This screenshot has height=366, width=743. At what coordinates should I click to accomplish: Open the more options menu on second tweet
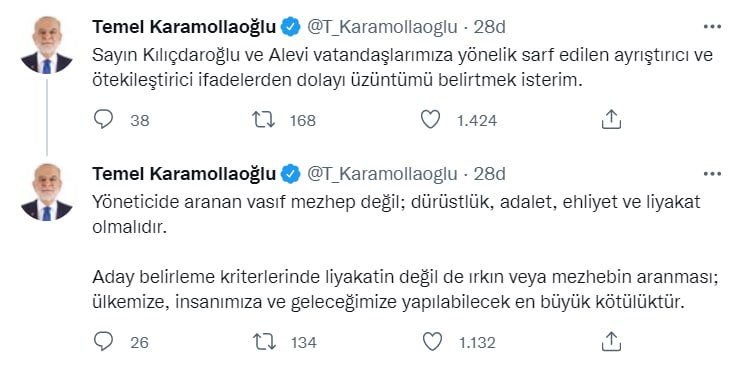712,174
